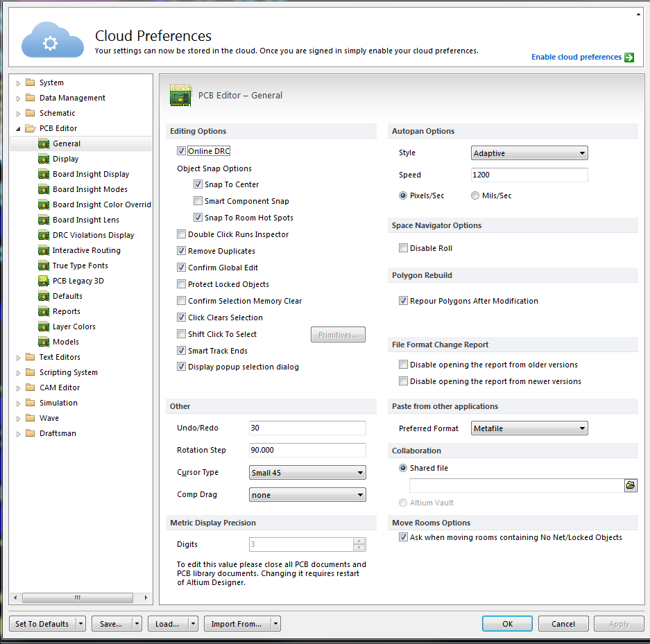Viewport: 650px width, 644px height.
Task: Click the System folder icon
Action: (31, 82)
